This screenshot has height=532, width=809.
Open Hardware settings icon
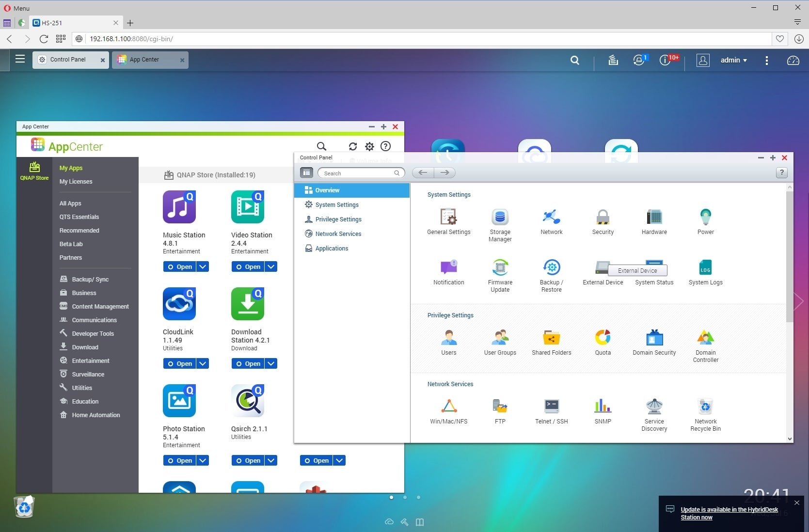point(654,217)
